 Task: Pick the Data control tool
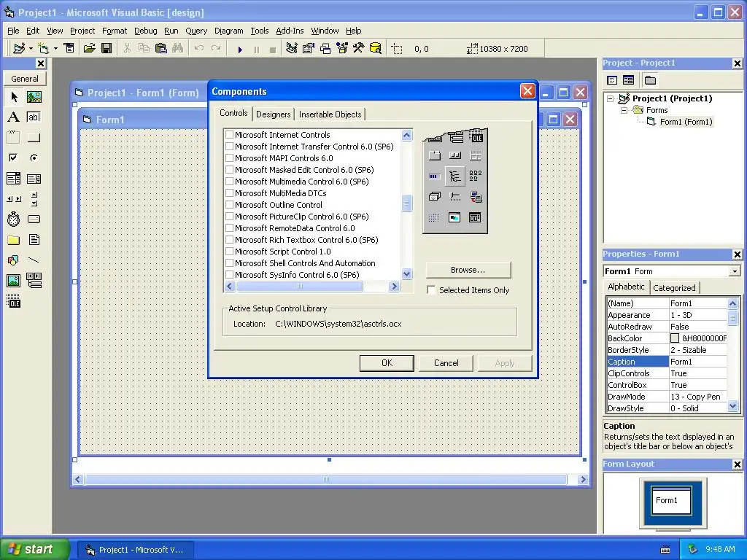click(34, 281)
